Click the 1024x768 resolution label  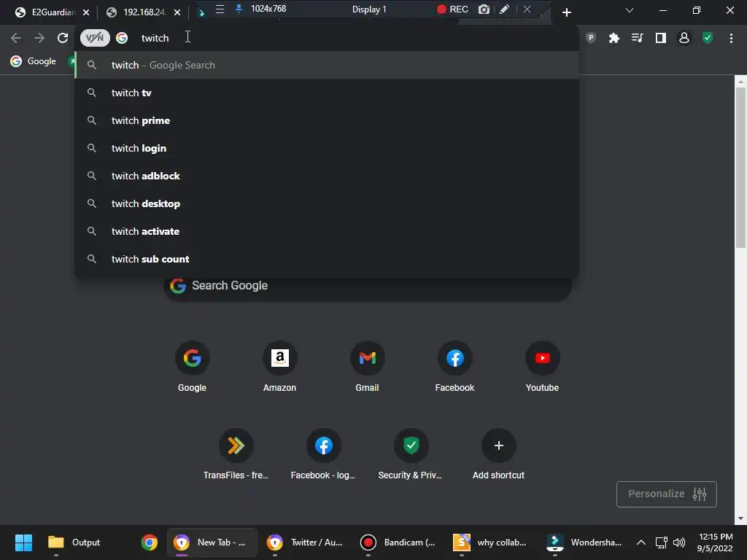(x=268, y=9)
